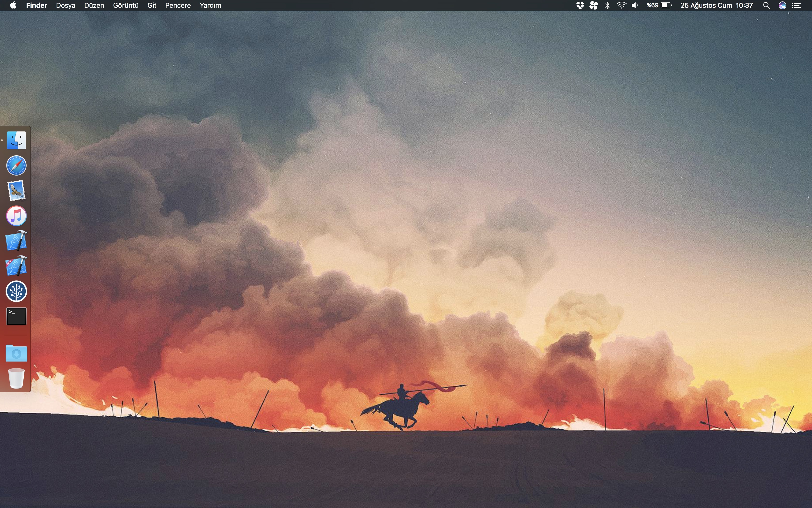Open the volume control in menu bar
This screenshot has height=508, width=812.
point(635,5)
